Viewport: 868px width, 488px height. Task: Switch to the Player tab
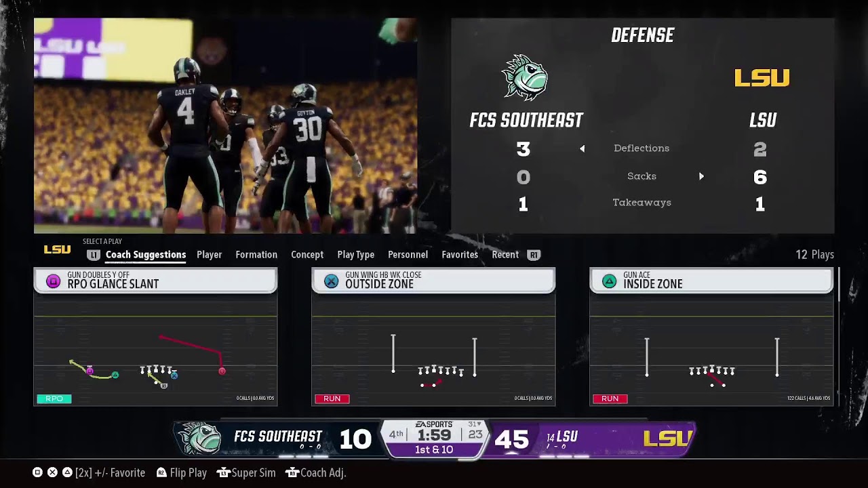pos(210,255)
